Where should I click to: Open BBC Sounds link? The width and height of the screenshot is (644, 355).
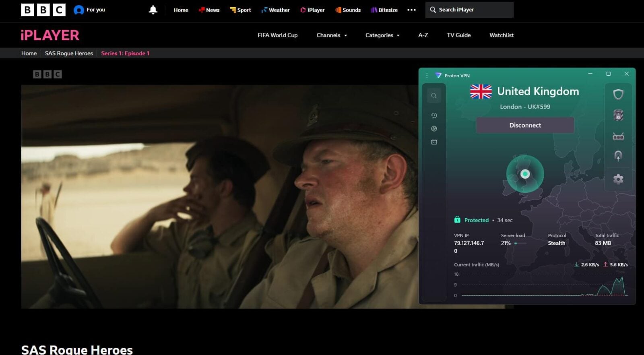tap(348, 10)
